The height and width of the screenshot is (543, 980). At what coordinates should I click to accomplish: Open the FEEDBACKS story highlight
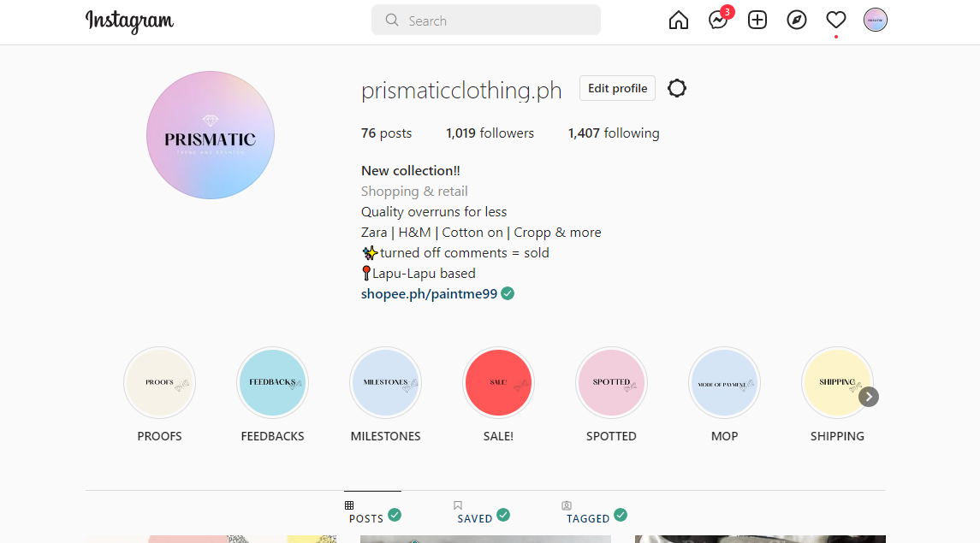click(x=272, y=383)
